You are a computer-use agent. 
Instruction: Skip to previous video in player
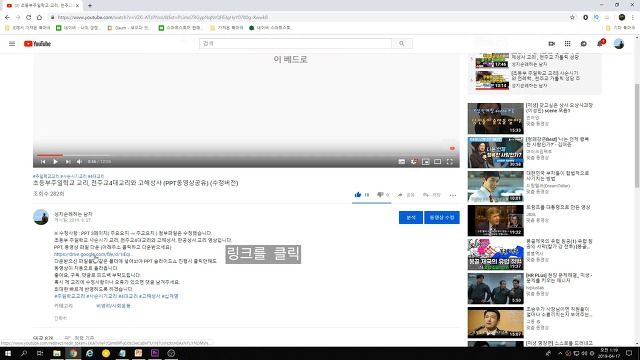point(43,162)
